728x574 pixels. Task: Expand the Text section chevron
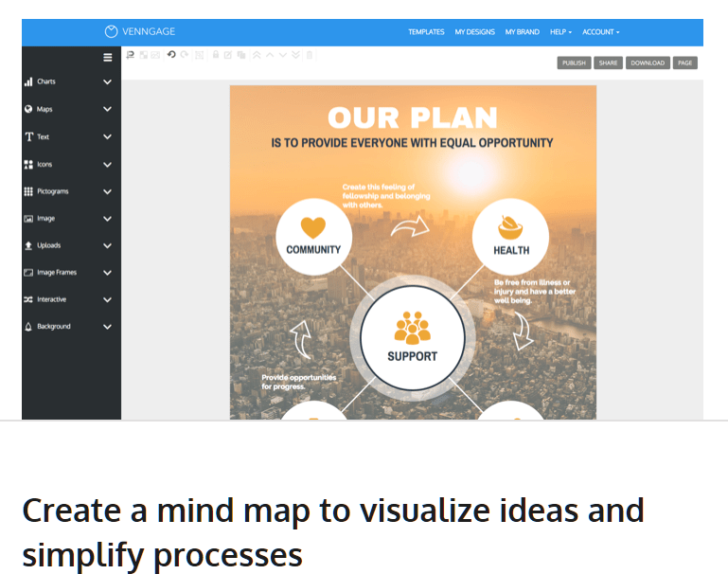tap(107, 136)
